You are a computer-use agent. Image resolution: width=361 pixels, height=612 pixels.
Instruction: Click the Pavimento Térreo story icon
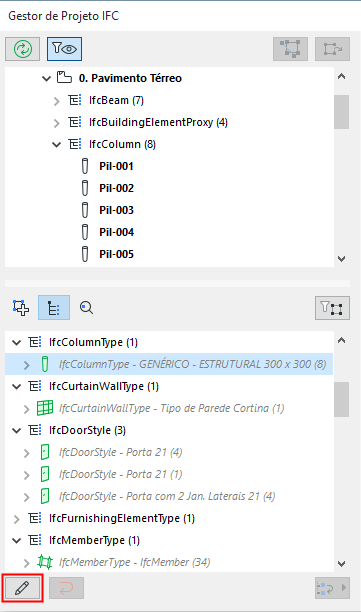(64, 77)
